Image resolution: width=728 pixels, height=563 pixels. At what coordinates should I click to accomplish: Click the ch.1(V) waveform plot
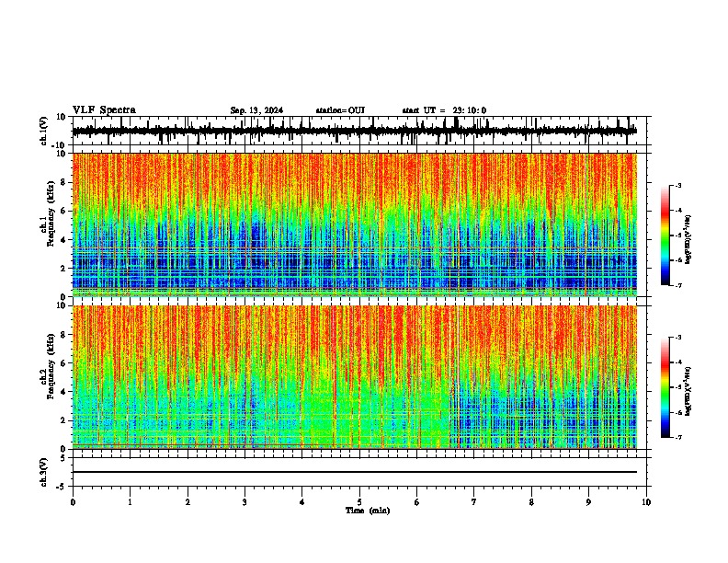[x=359, y=131]
